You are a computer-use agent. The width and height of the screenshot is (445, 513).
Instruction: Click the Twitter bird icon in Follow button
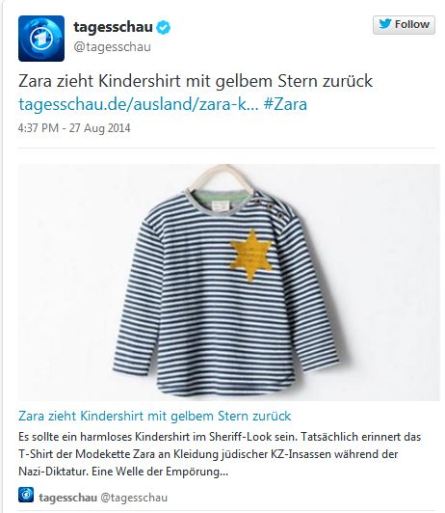[x=385, y=24]
